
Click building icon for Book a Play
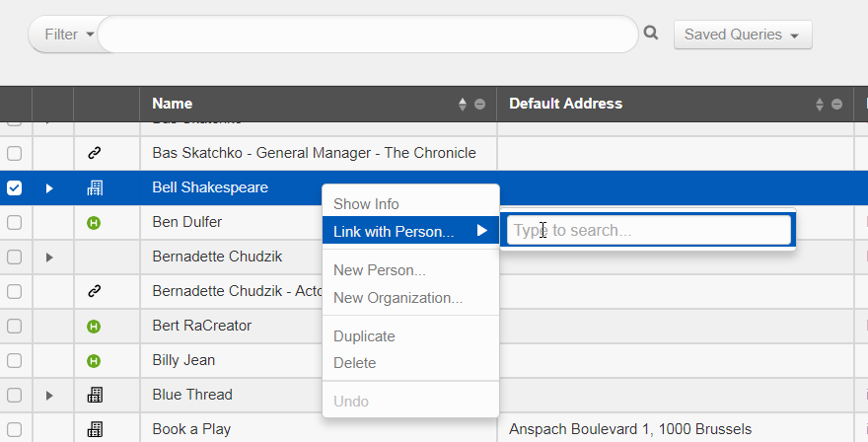point(95,429)
